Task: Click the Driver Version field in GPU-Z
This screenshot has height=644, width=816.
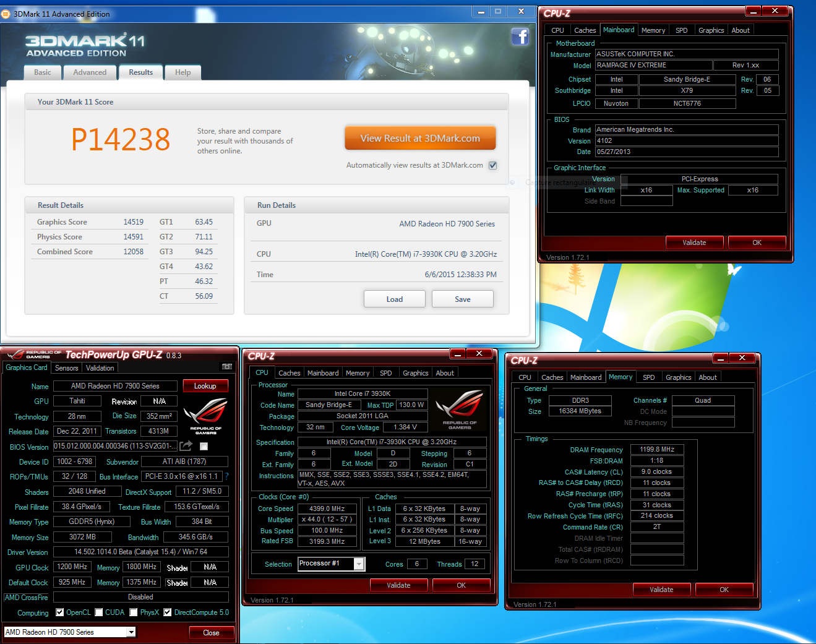Action: [x=140, y=552]
